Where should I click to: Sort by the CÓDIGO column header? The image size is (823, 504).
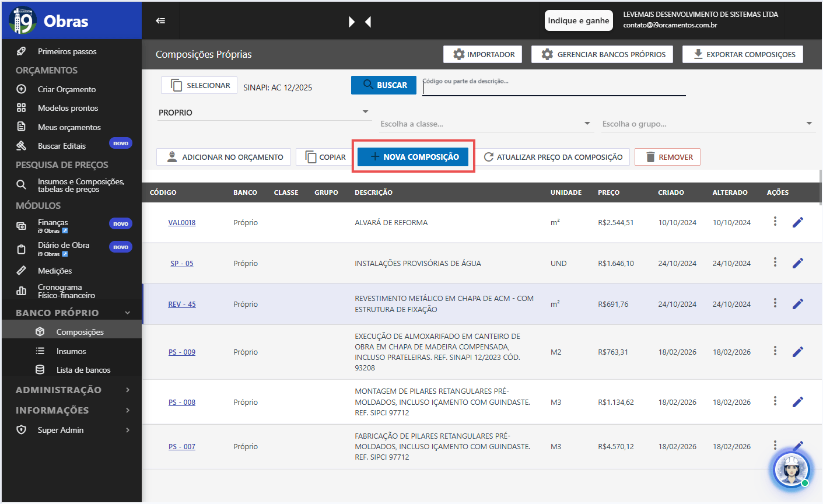click(x=163, y=192)
